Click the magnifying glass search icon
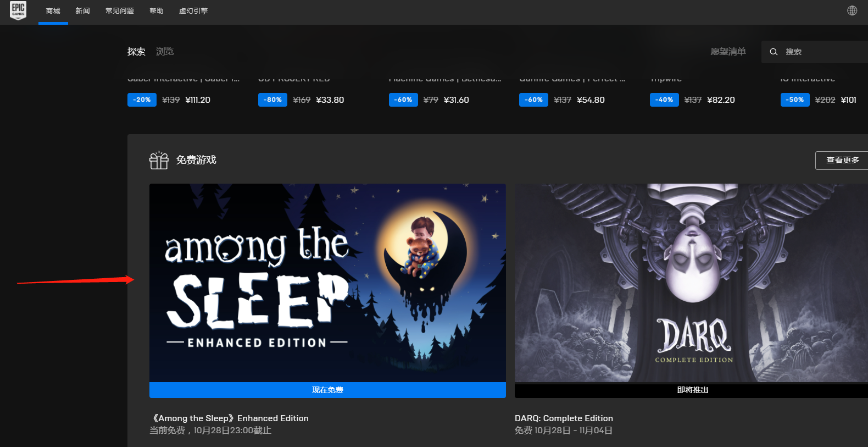This screenshot has height=447, width=868. (x=774, y=52)
